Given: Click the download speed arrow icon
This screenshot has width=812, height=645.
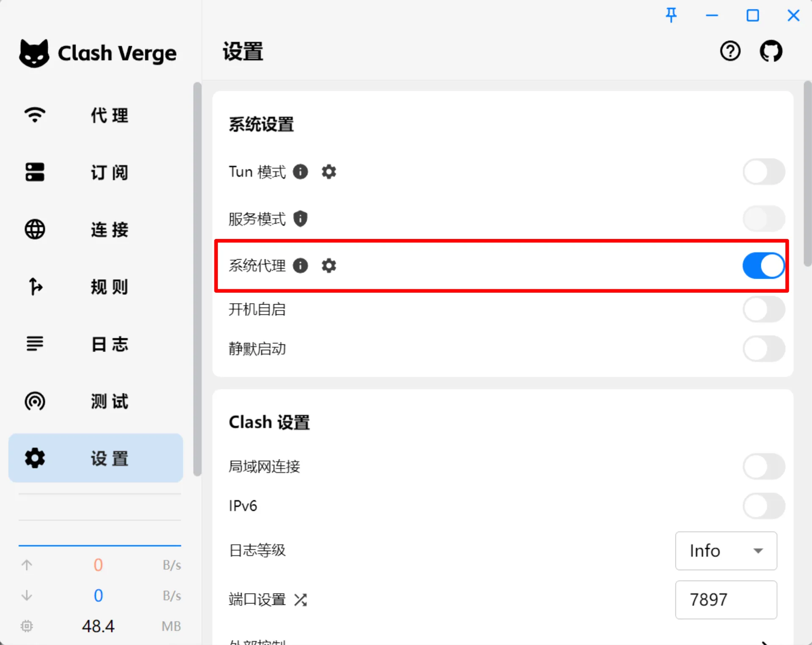Looking at the screenshot, I should pyautogui.click(x=27, y=596).
